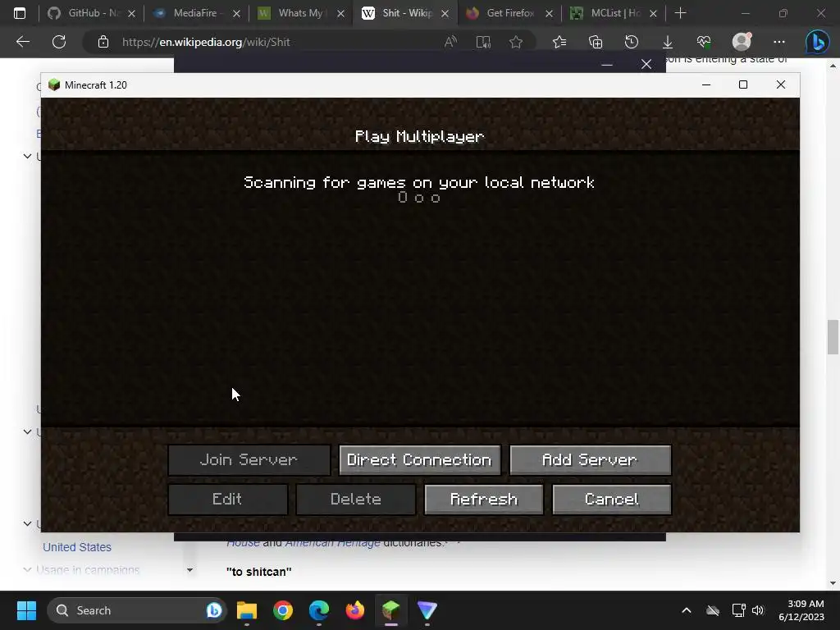Open Edge Downloads
840x630 pixels.
668,42
